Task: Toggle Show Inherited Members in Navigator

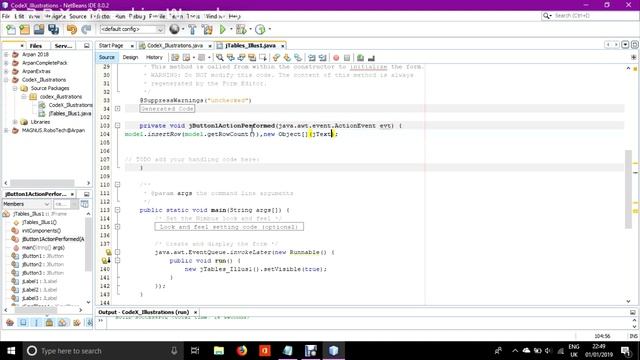Action: (10, 323)
